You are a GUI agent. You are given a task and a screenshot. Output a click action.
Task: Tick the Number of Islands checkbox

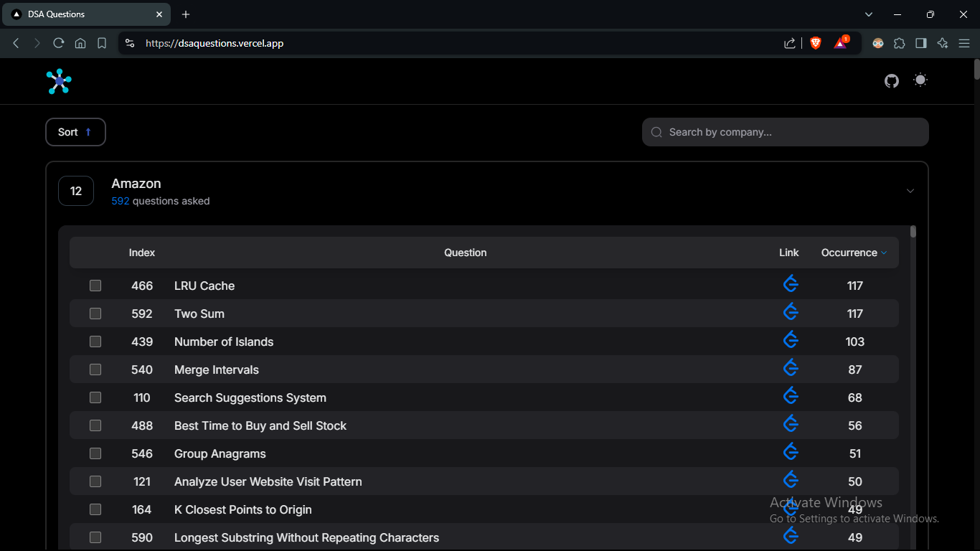point(95,342)
